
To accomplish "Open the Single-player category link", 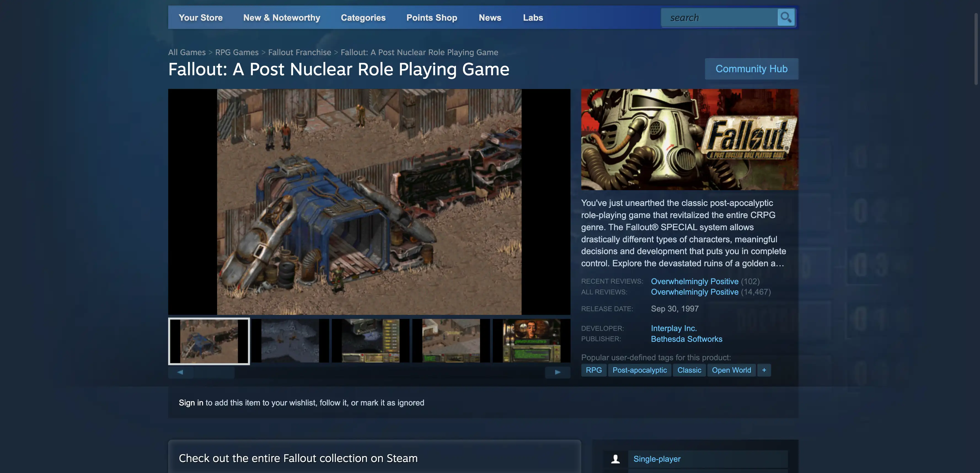I will click(657, 459).
